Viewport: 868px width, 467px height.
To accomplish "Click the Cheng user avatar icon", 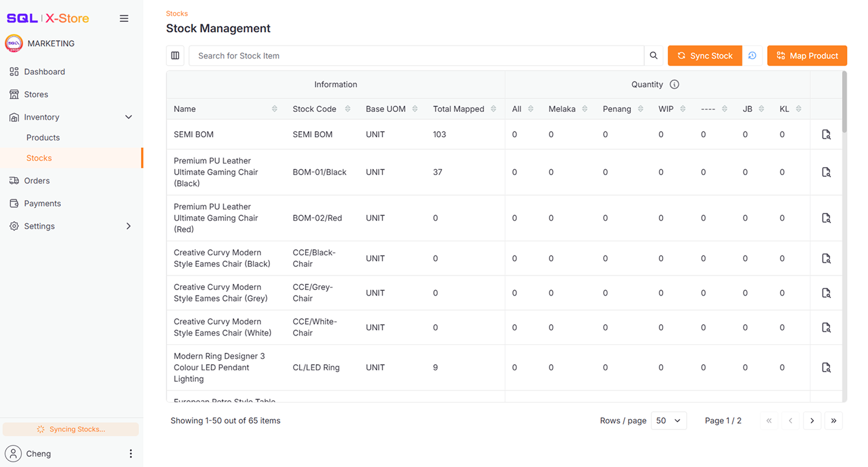I will pyautogui.click(x=13, y=453).
